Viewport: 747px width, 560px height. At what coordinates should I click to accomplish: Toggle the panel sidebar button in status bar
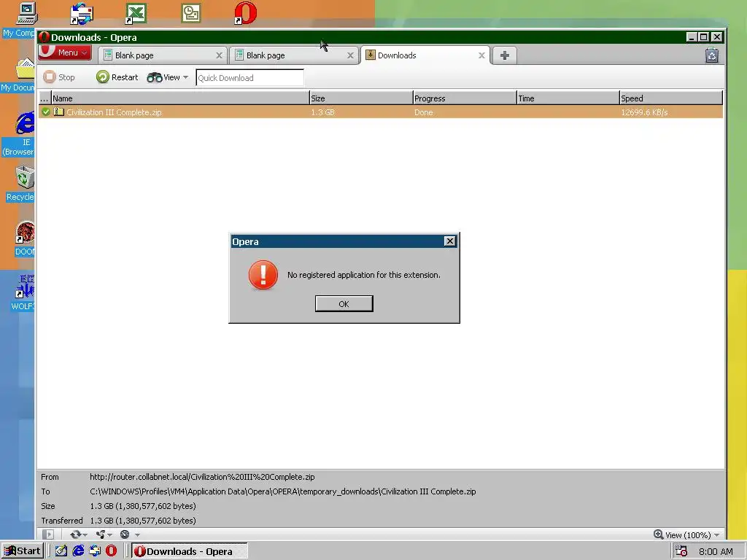tap(48, 534)
